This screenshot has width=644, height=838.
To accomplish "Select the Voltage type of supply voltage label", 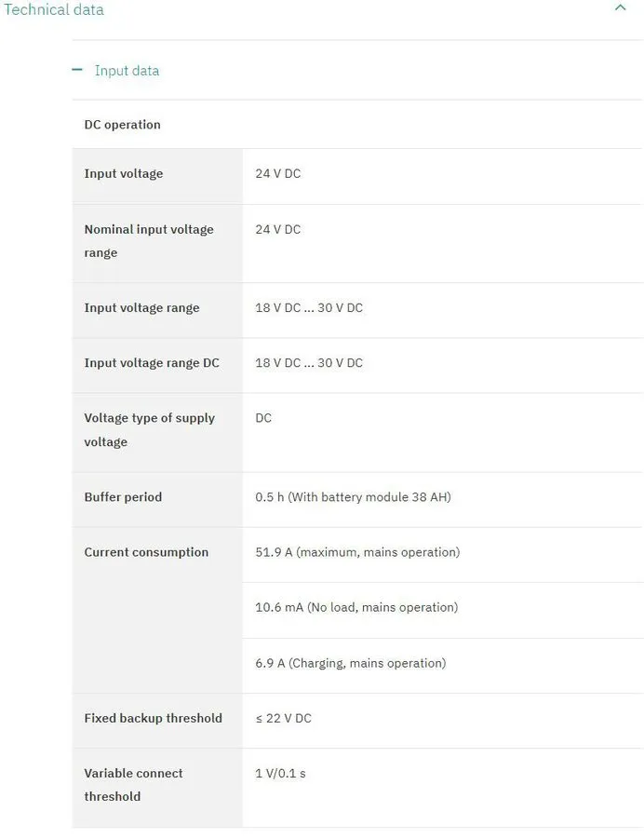I will pos(150,429).
